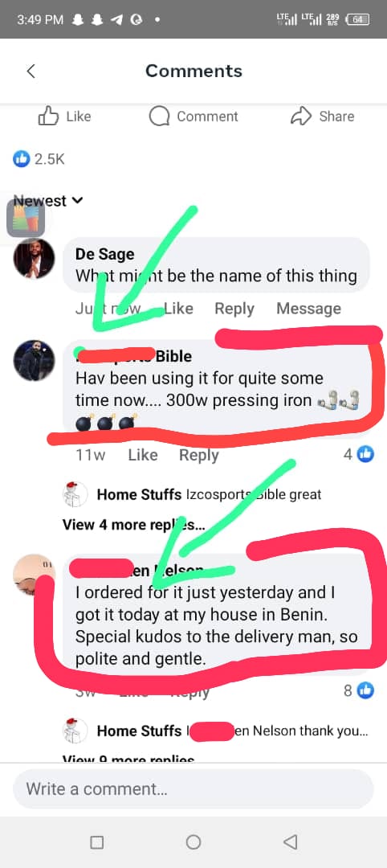The image size is (387, 868).
Task: Go back using the top-left arrow
Action: [31, 71]
